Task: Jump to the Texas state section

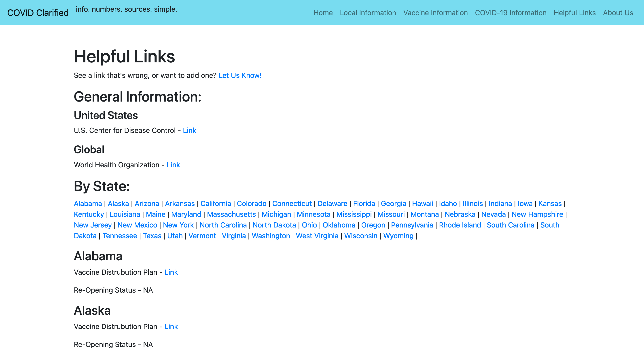Action: [x=152, y=236]
